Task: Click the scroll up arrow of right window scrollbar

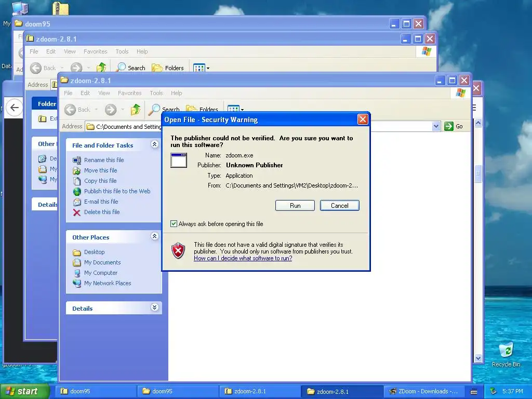Action: [478, 123]
